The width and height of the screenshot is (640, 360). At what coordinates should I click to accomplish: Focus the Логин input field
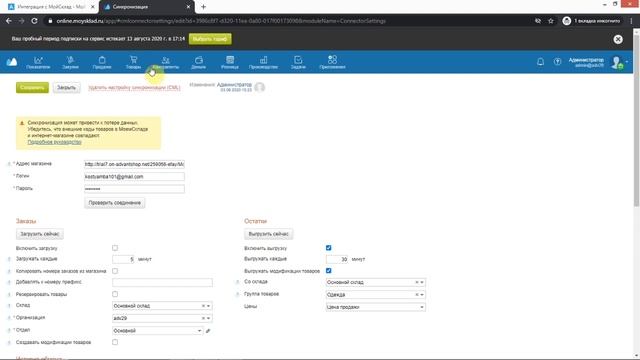click(134, 176)
